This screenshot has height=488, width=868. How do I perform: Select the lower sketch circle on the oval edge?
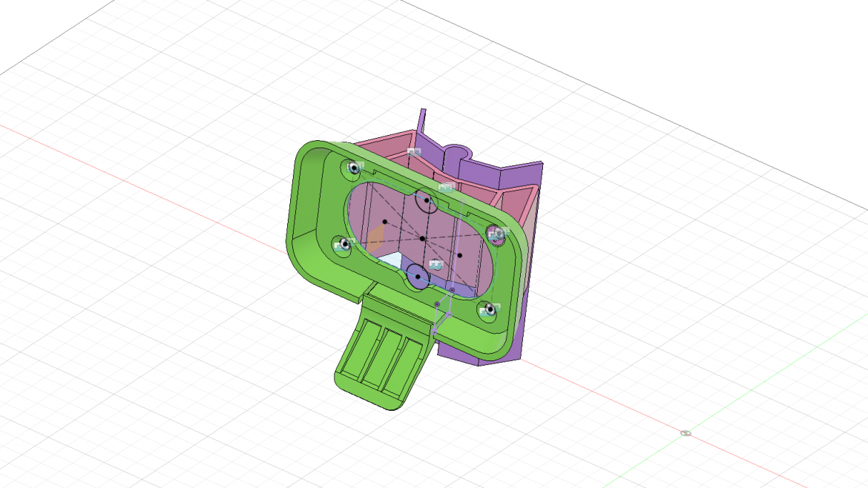coord(418,276)
